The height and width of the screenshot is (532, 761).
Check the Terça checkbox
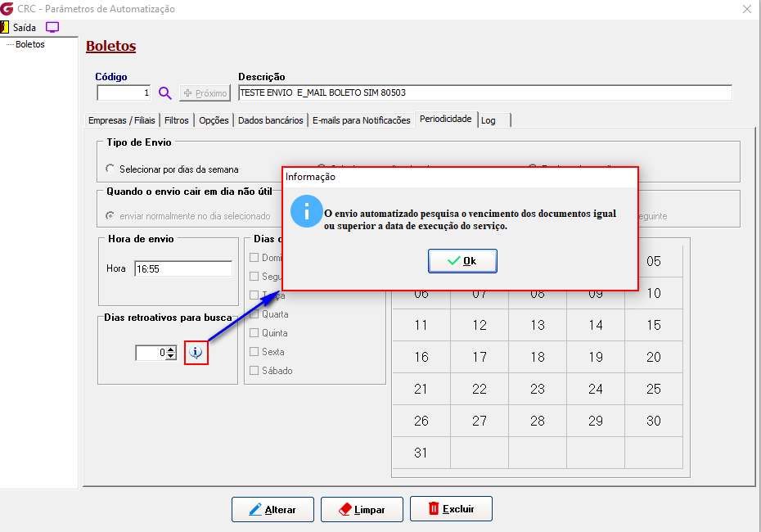(254, 295)
